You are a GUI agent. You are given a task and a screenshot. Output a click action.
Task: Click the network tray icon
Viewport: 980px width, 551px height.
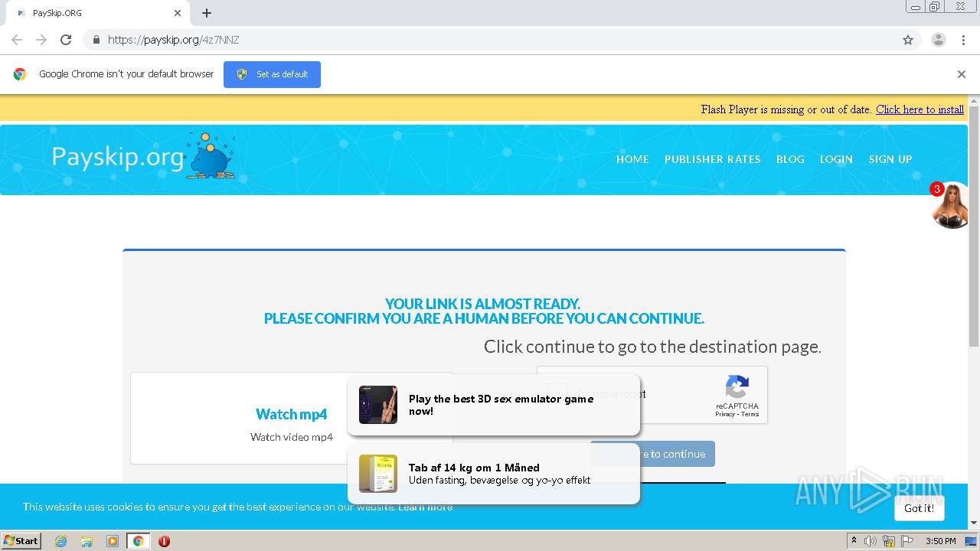click(x=889, y=541)
